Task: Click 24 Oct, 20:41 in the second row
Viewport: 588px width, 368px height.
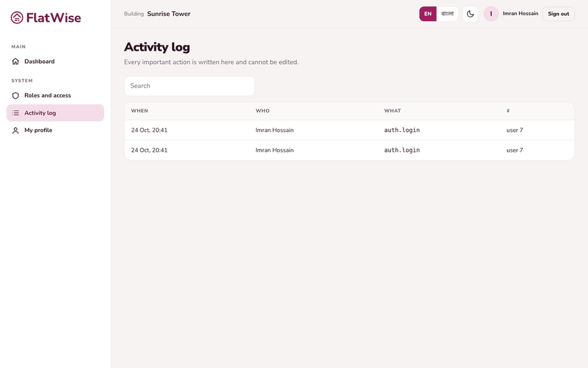Action: point(149,150)
